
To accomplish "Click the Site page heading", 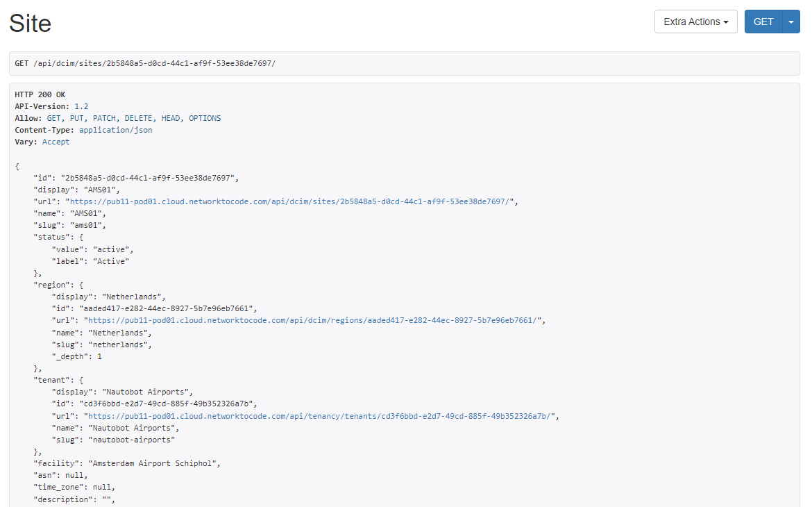I will [x=30, y=24].
